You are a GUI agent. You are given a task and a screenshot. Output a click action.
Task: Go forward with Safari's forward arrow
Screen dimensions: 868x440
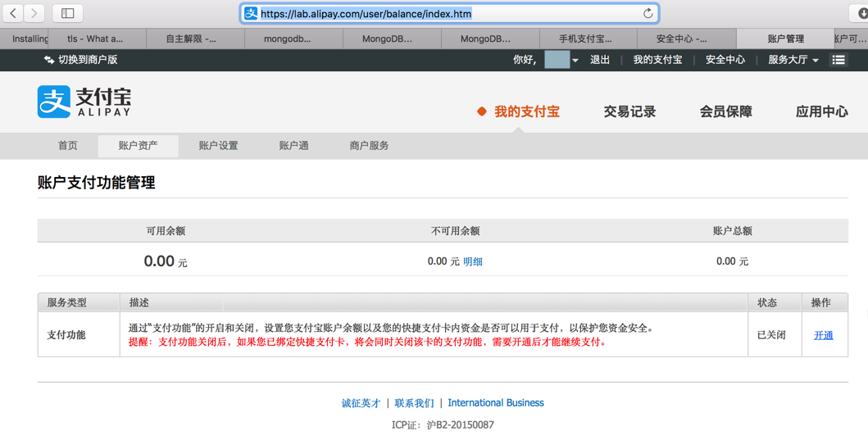point(34,13)
